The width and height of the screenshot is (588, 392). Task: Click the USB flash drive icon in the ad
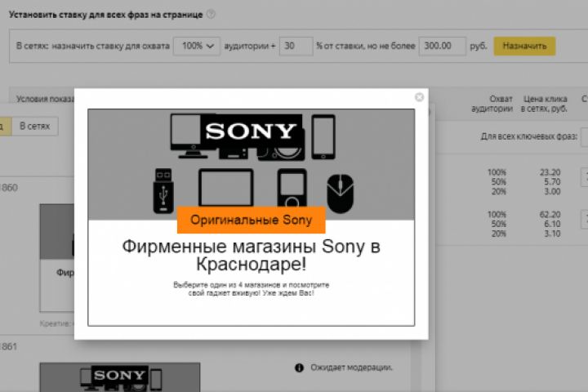(163, 191)
